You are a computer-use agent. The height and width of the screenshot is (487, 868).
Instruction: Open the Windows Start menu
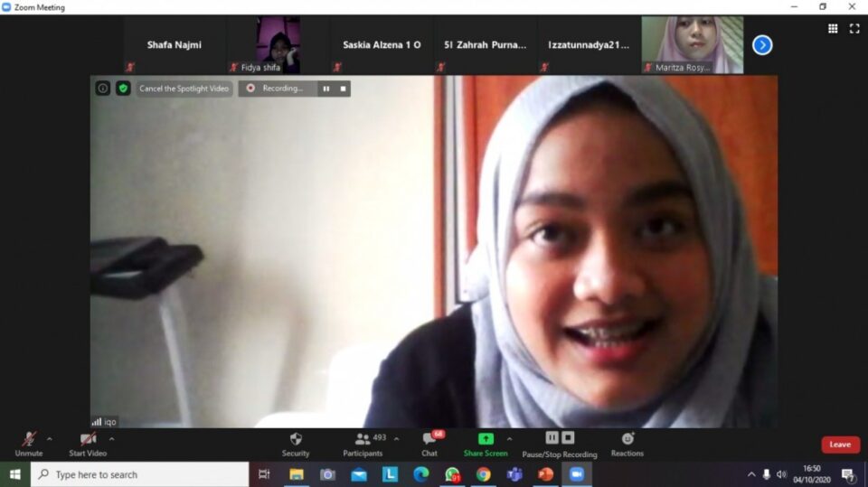click(x=15, y=475)
